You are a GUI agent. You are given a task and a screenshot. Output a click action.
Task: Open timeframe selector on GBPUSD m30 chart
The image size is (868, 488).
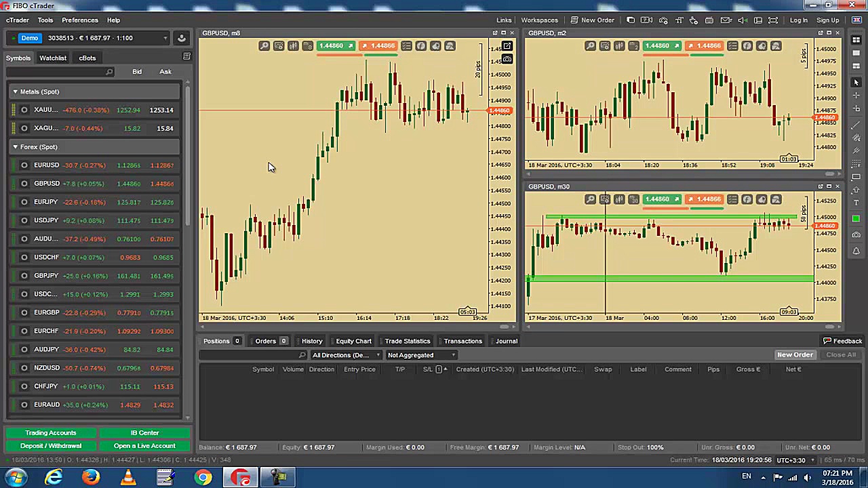click(633, 199)
